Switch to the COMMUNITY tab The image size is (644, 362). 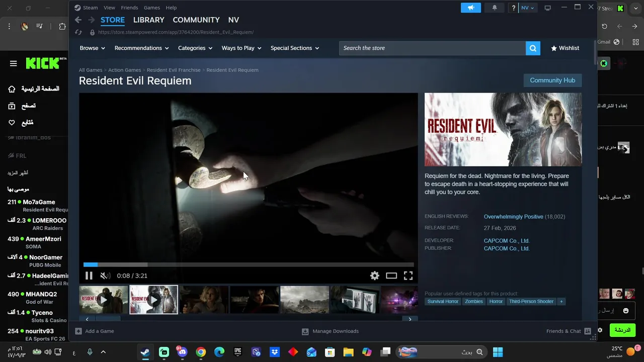(196, 20)
